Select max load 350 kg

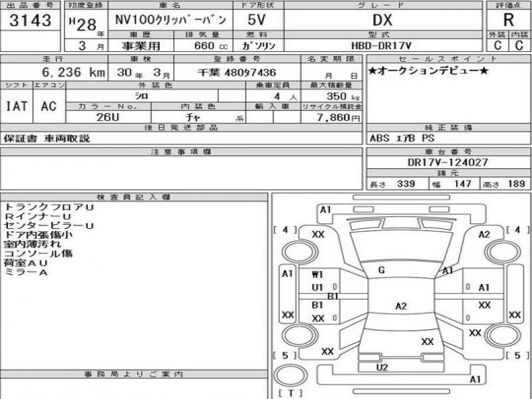[343, 96]
